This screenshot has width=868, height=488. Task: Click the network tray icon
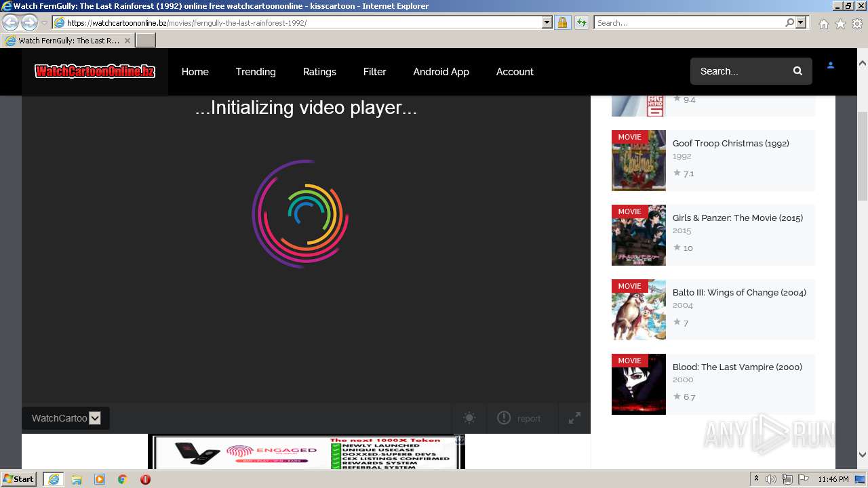coord(787,479)
